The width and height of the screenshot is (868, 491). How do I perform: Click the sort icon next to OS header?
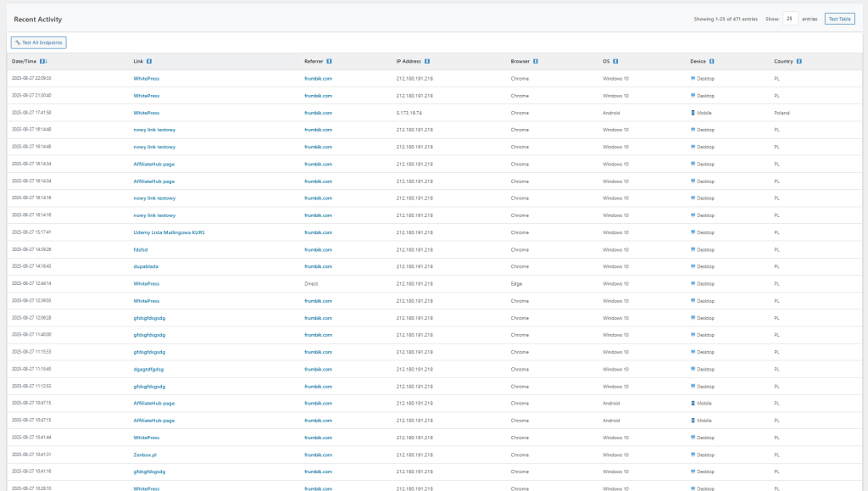615,61
